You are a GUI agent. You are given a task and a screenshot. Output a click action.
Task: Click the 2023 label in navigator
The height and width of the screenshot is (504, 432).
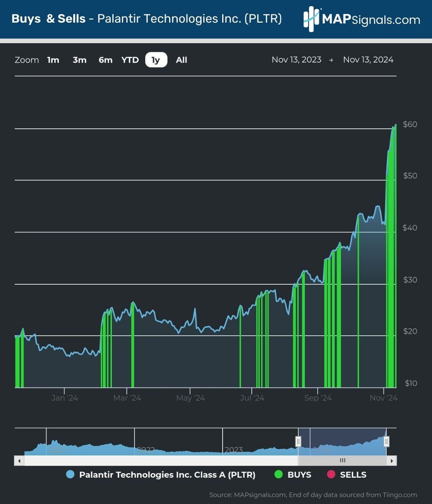[233, 450]
